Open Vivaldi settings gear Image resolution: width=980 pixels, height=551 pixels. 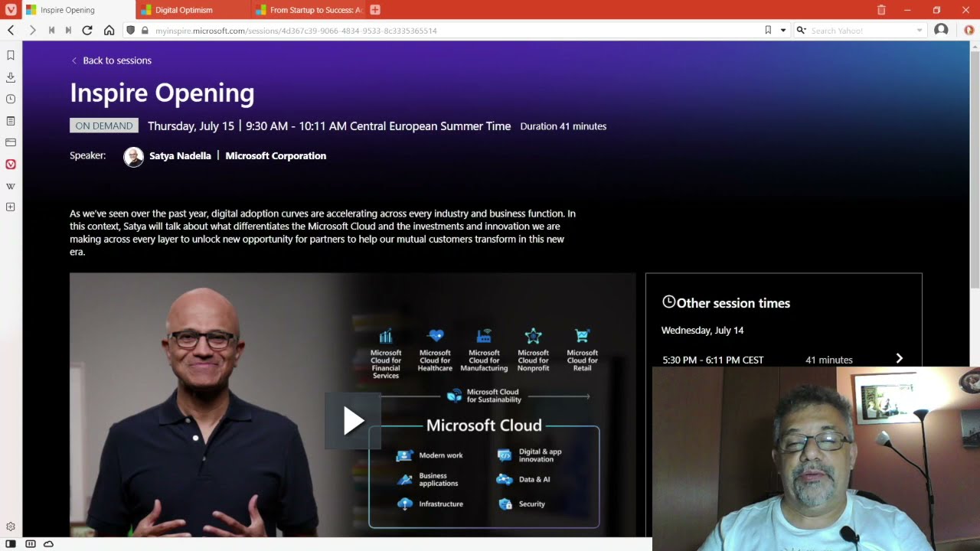coord(11,527)
